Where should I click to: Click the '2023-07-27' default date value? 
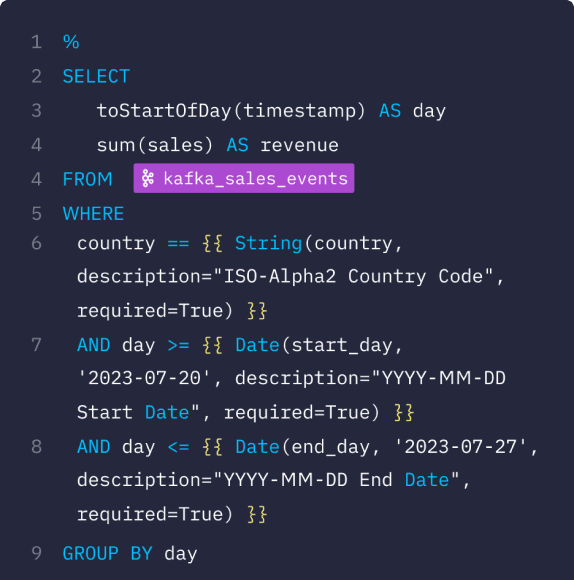click(460, 447)
